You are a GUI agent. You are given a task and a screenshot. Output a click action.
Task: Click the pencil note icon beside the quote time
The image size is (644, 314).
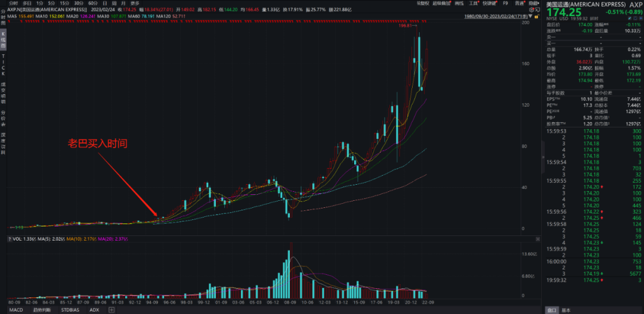coord(629,18)
